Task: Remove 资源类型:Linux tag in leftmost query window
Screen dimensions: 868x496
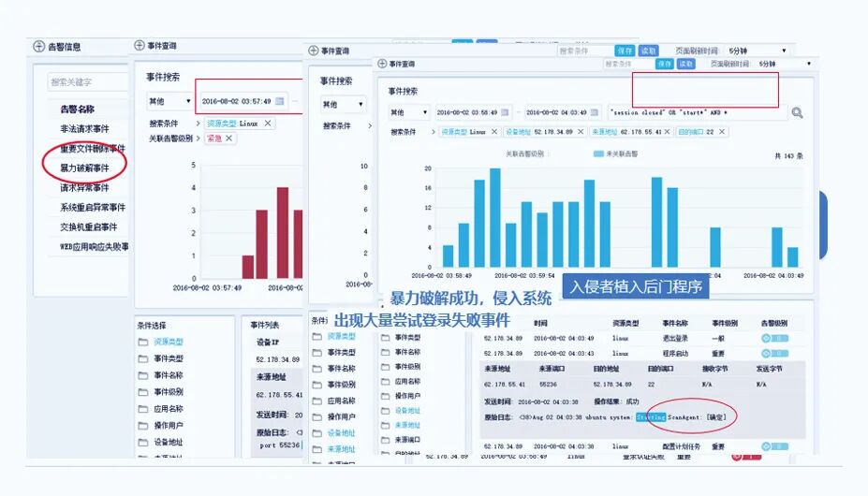Action: [x=268, y=124]
